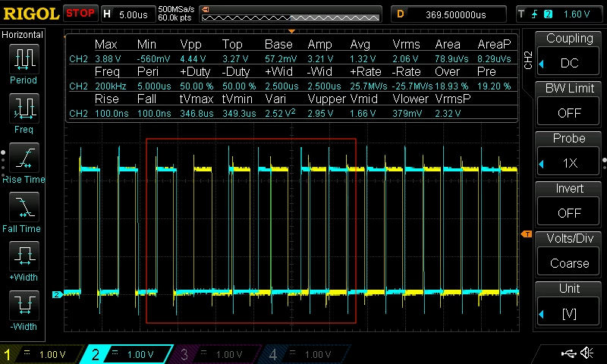Click the STOP run status button
Viewport: 607px width, 364px height.
[x=80, y=14]
